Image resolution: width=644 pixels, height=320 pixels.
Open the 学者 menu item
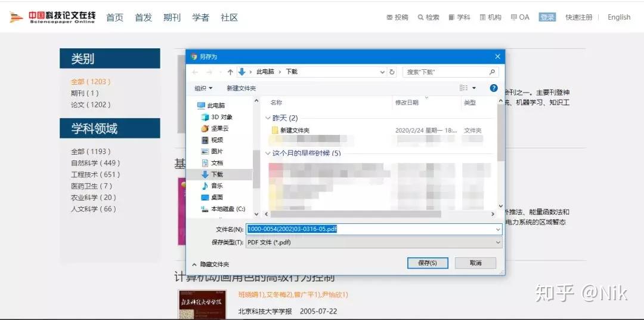(200, 17)
